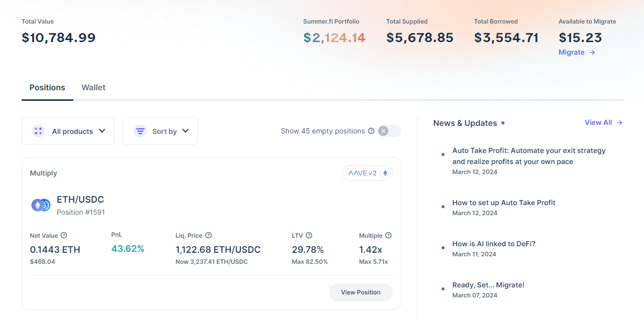Click the 1,122.68 ETH/USDC liquidation price
Image resolution: width=644 pixels, height=320 pixels.
point(218,250)
